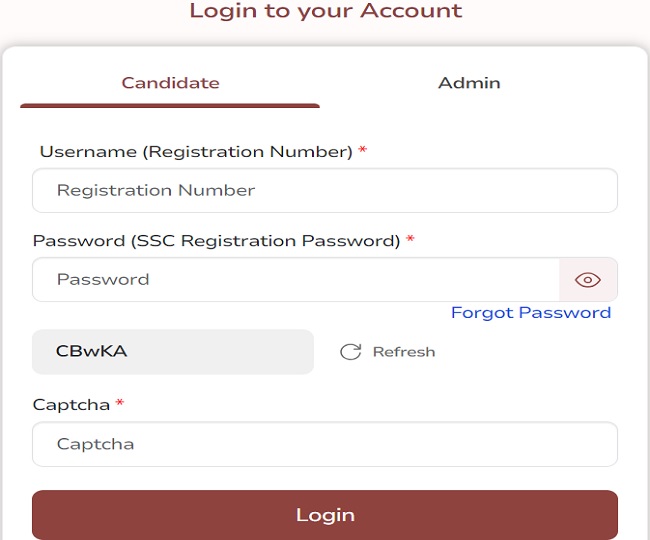Click the red asterisk beside Password label
The height and width of the screenshot is (540, 650).
[x=410, y=240]
